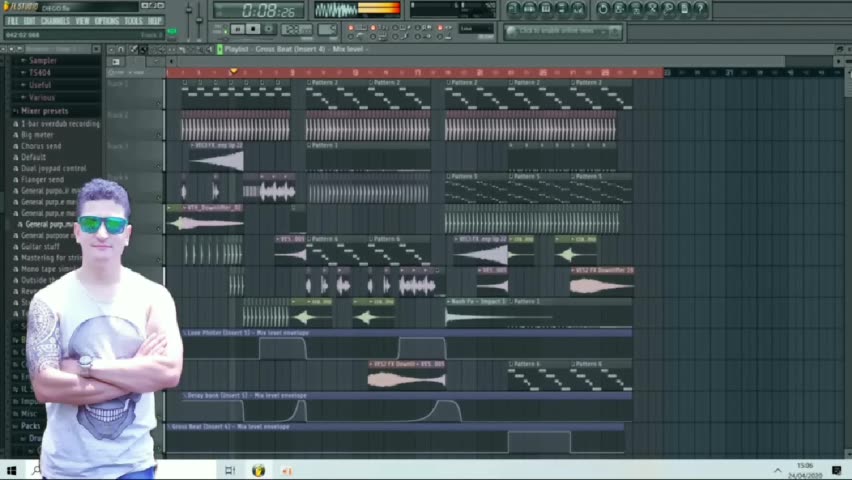Click the first round shortcut icon in the top toolbar
852x480 pixels.
click(x=513, y=9)
